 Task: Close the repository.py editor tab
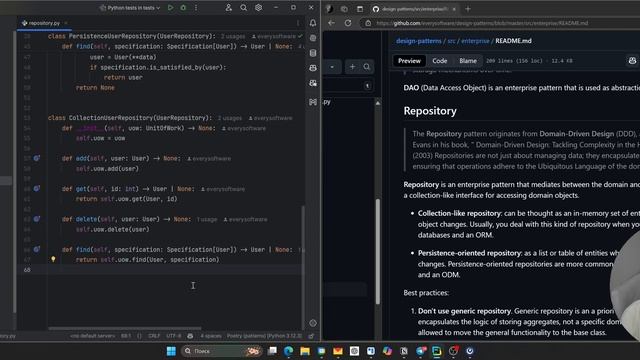coord(66,23)
